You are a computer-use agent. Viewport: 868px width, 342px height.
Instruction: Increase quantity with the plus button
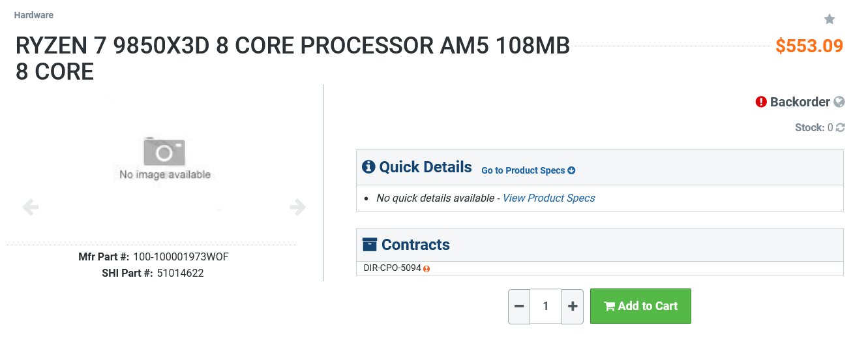pyautogui.click(x=572, y=306)
